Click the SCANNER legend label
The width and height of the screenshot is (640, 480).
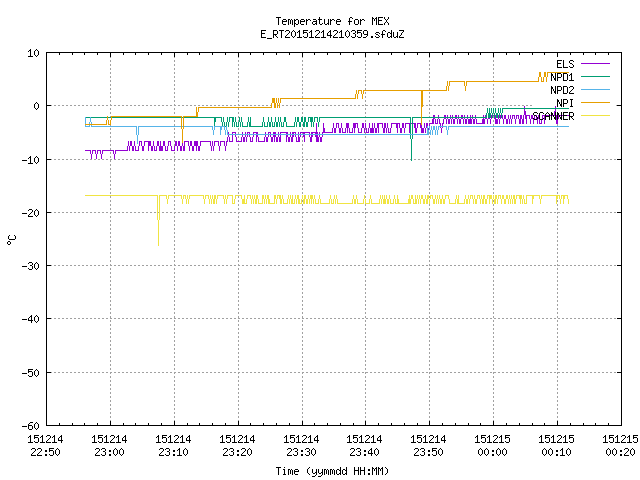pos(553,116)
